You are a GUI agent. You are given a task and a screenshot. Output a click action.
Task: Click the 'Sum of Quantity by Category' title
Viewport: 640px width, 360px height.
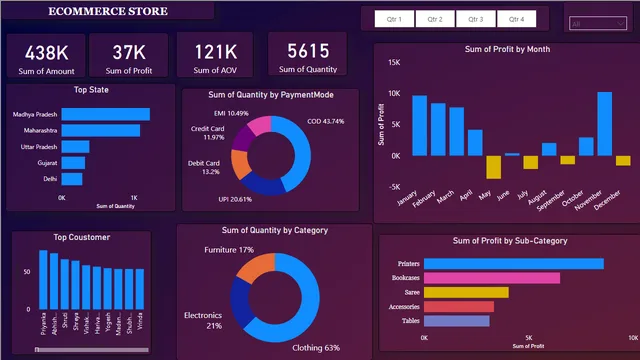click(275, 231)
